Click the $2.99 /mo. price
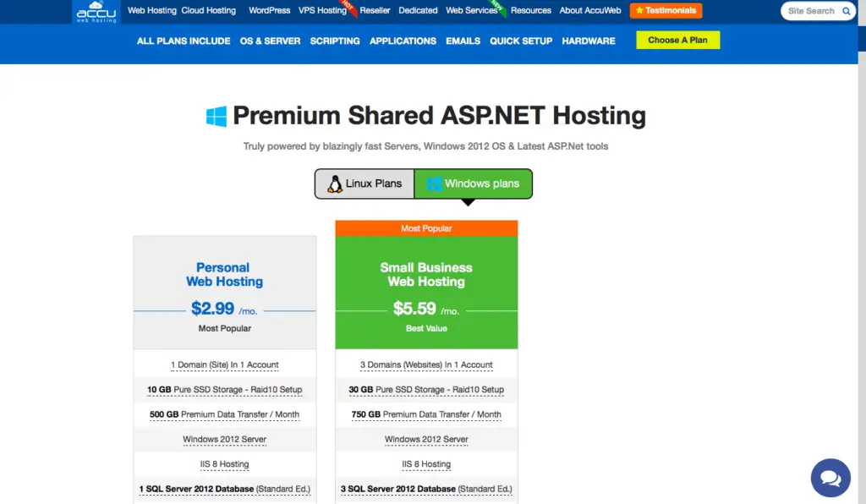 (224, 309)
